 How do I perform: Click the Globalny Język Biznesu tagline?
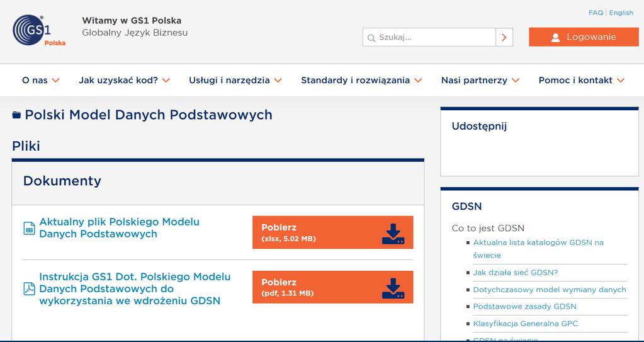(x=135, y=33)
